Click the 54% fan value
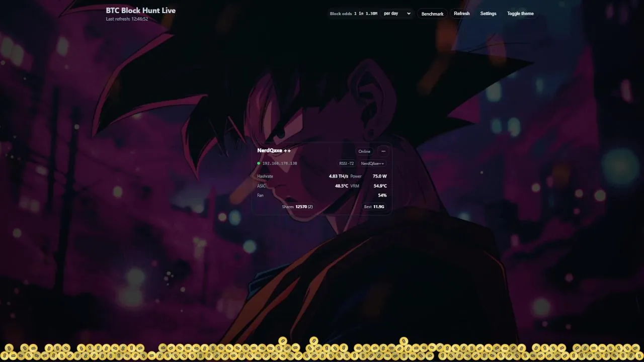The height and width of the screenshot is (362, 644). 382,195
